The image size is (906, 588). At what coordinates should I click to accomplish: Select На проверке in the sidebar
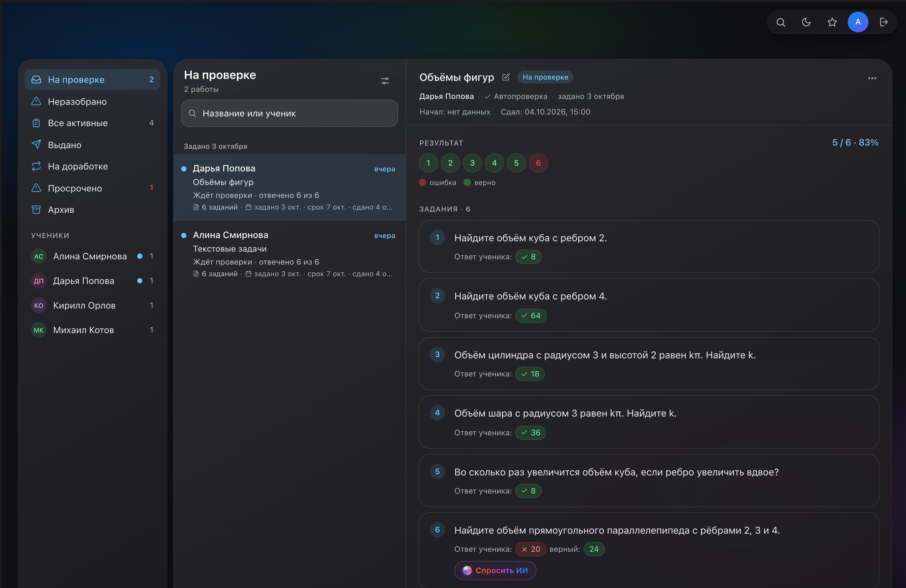click(x=93, y=80)
